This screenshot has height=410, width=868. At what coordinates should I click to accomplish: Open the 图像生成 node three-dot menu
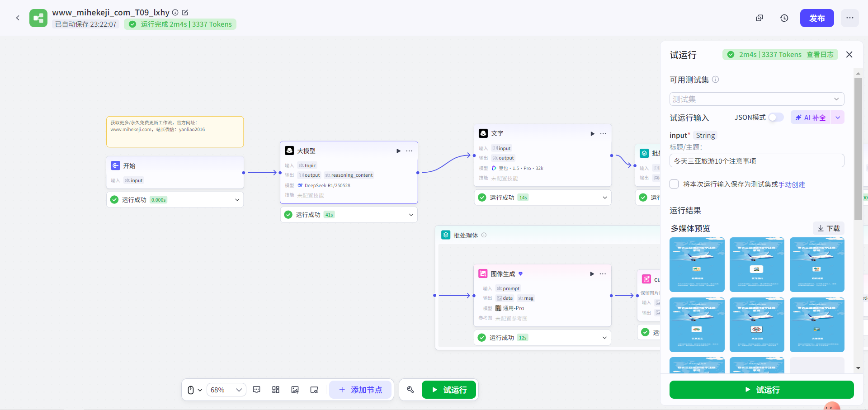coord(603,274)
